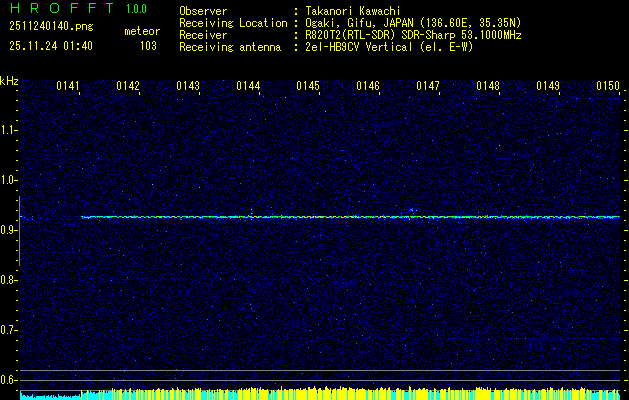629x400 pixels.
Task: Click the location Ogaki, Gifu, JAPAN
Action: pos(359,23)
